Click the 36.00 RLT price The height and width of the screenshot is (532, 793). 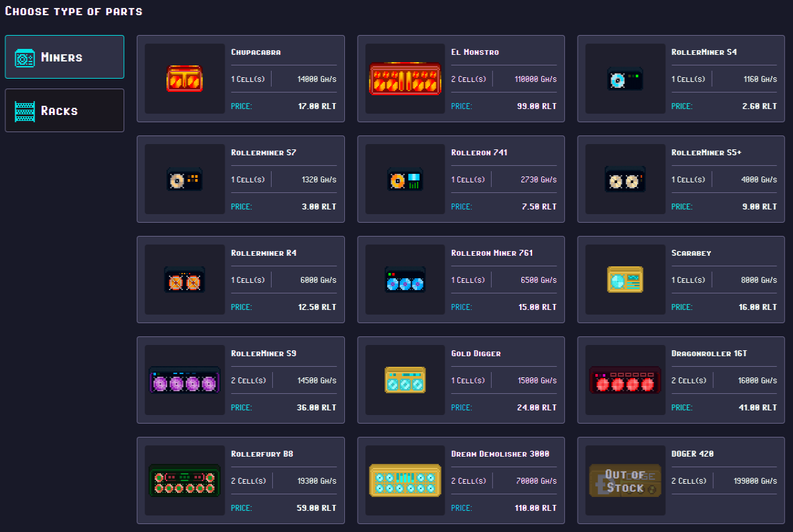coord(317,408)
